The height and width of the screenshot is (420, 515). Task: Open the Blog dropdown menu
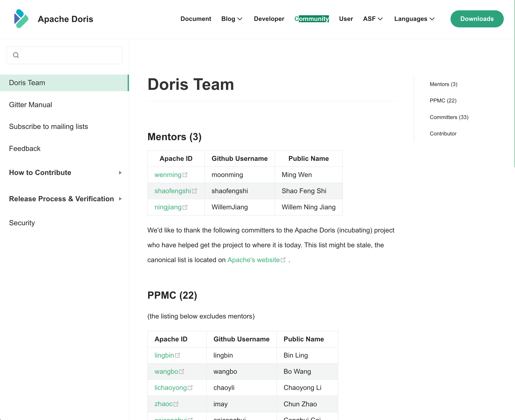tap(232, 19)
